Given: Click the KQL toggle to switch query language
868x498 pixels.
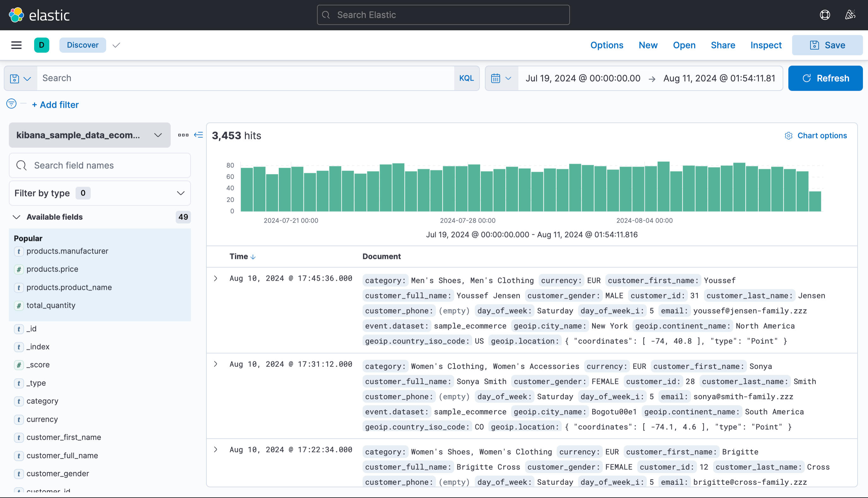Looking at the screenshot, I should coord(467,78).
